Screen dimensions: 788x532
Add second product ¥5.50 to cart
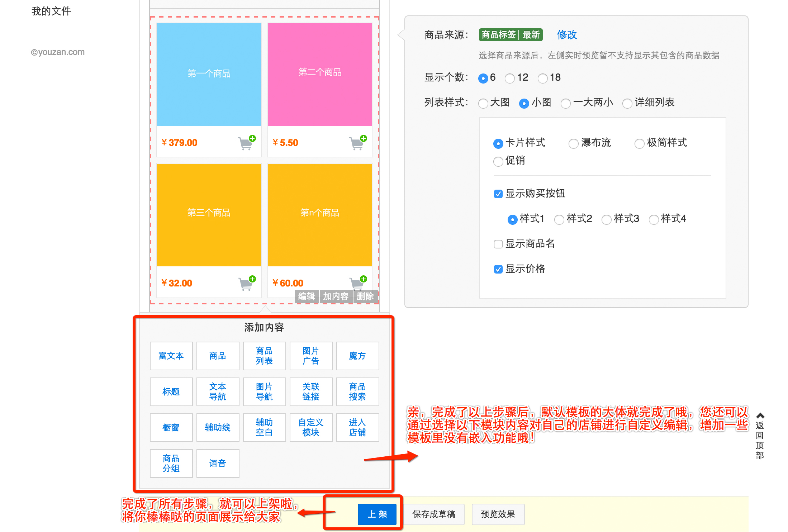click(358, 143)
